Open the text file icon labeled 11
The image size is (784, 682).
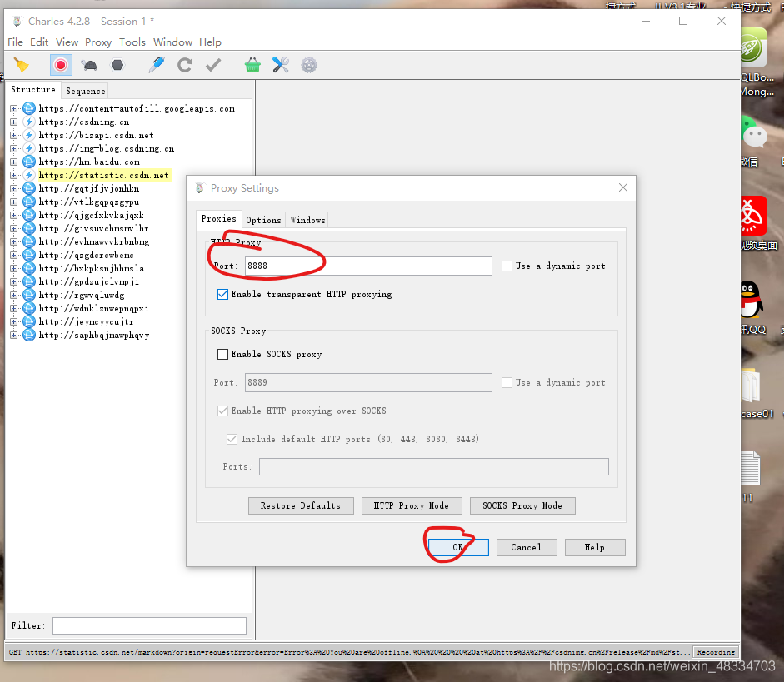tap(751, 468)
